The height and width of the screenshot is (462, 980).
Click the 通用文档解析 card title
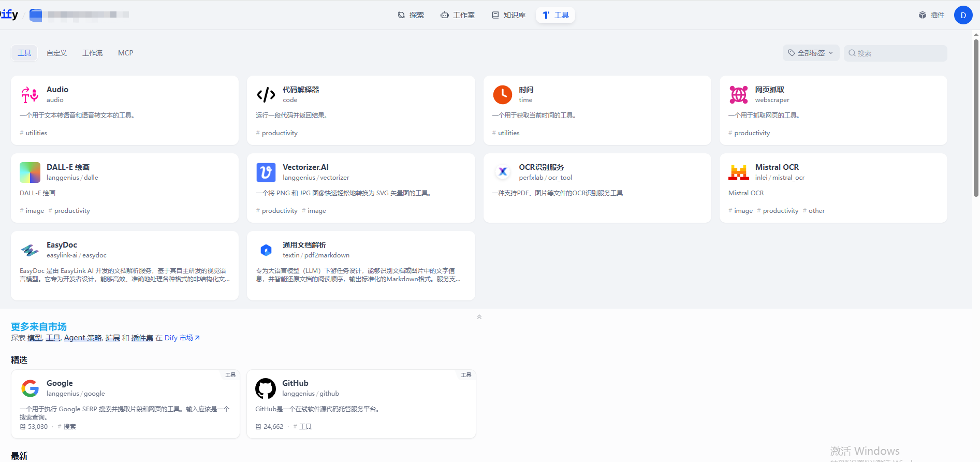pyautogui.click(x=304, y=245)
